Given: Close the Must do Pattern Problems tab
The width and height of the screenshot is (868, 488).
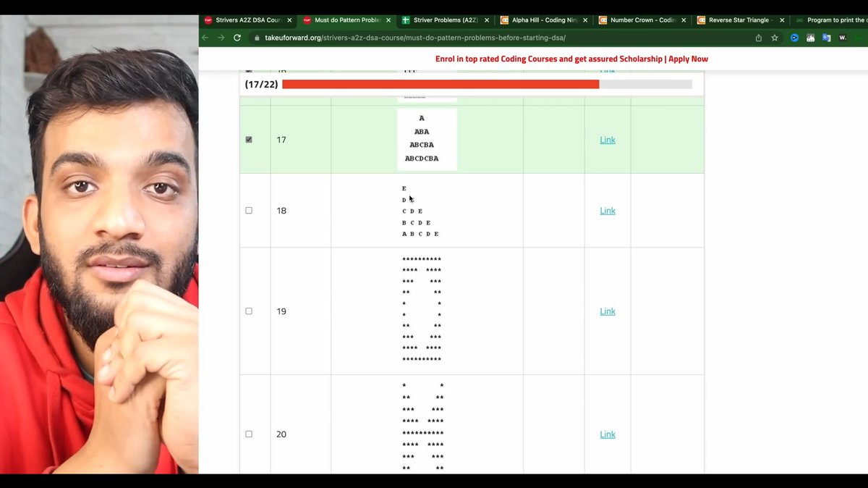Looking at the screenshot, I should pyautogui.click(x=388, y=20).
